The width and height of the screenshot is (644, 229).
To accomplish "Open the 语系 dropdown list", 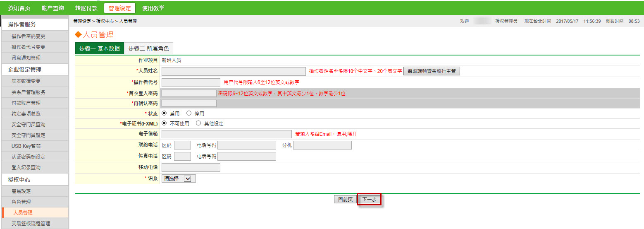I will coord(178,178).
